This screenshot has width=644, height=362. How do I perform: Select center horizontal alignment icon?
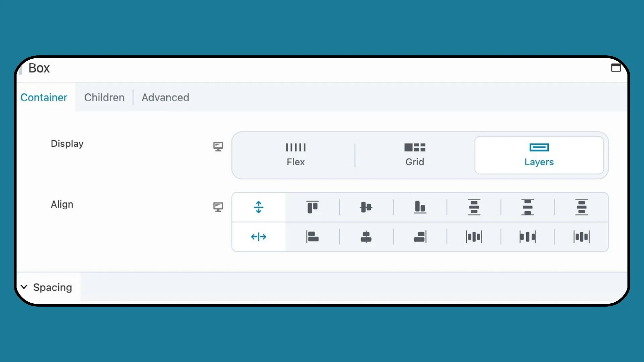point(366,236)
